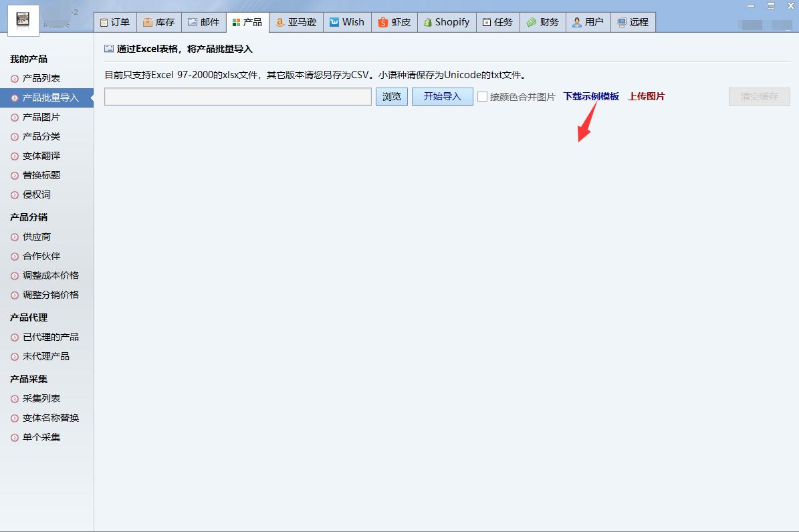
Task: Click the import file path field
Action: tap(237, 96)
